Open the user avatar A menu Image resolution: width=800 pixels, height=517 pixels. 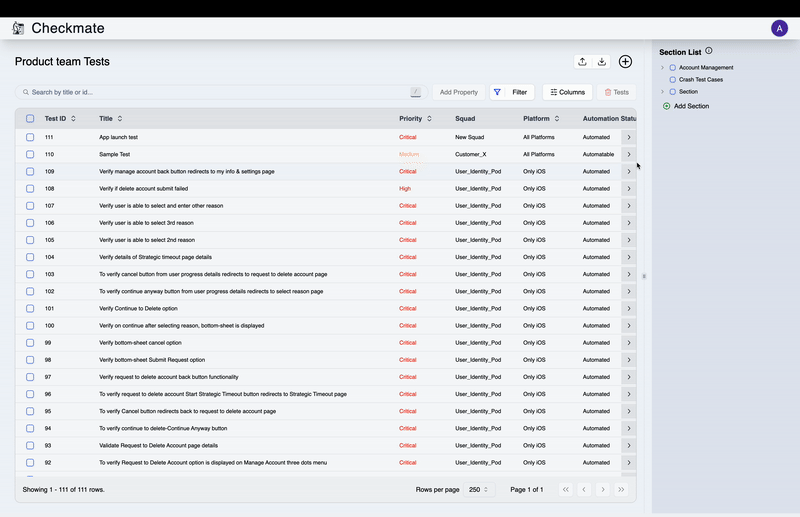pyautogui.click(x=779, y=28)
